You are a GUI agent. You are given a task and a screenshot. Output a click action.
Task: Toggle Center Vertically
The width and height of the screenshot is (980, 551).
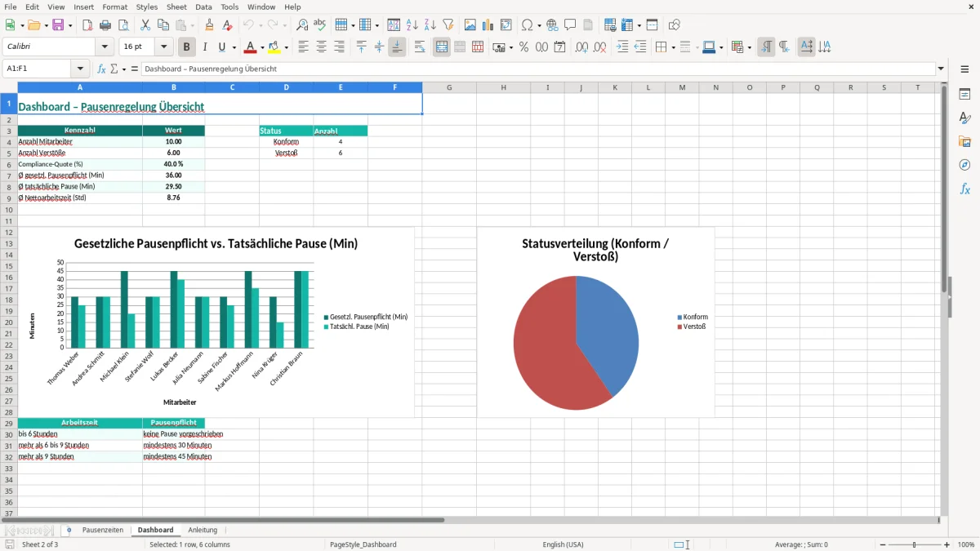379,47
